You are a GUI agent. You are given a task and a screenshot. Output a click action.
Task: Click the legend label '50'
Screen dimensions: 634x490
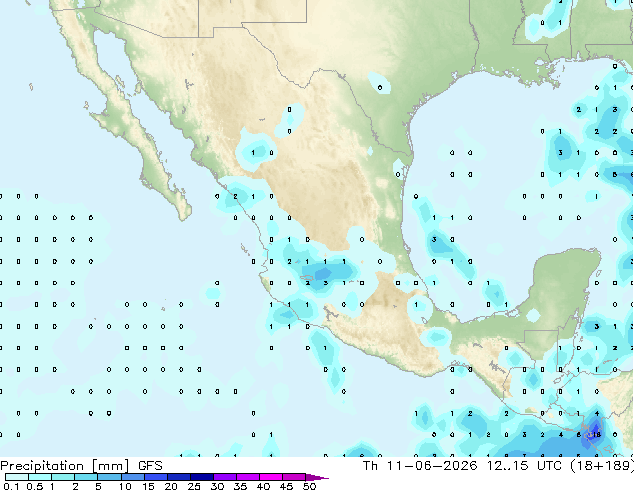click(x=310, y=486)
